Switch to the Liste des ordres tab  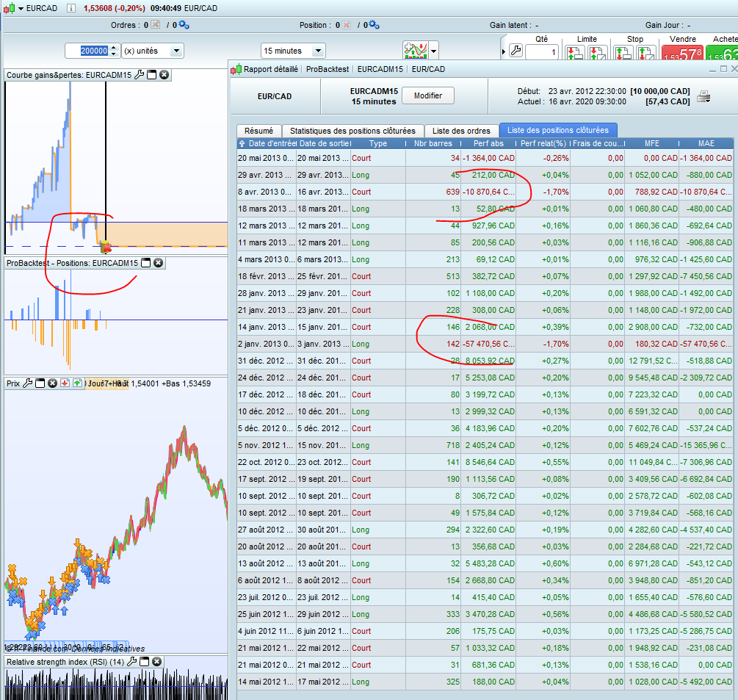[461, 131]
